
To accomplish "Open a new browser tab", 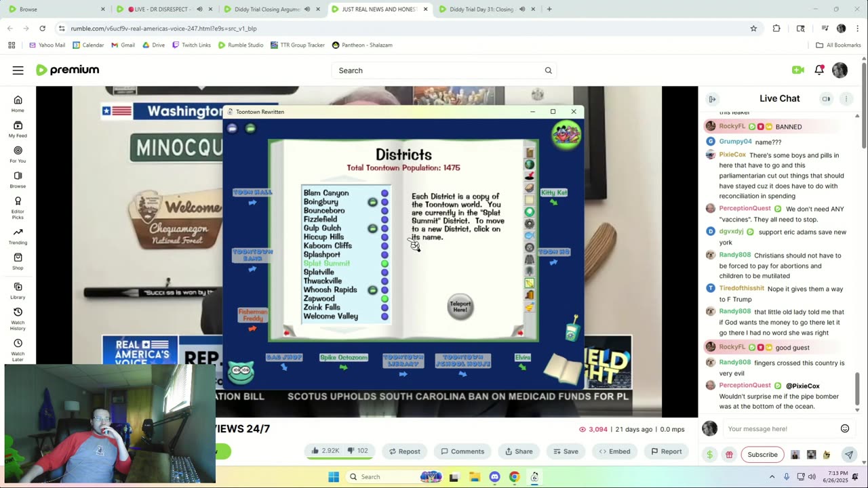I will [x=549, y=9].
